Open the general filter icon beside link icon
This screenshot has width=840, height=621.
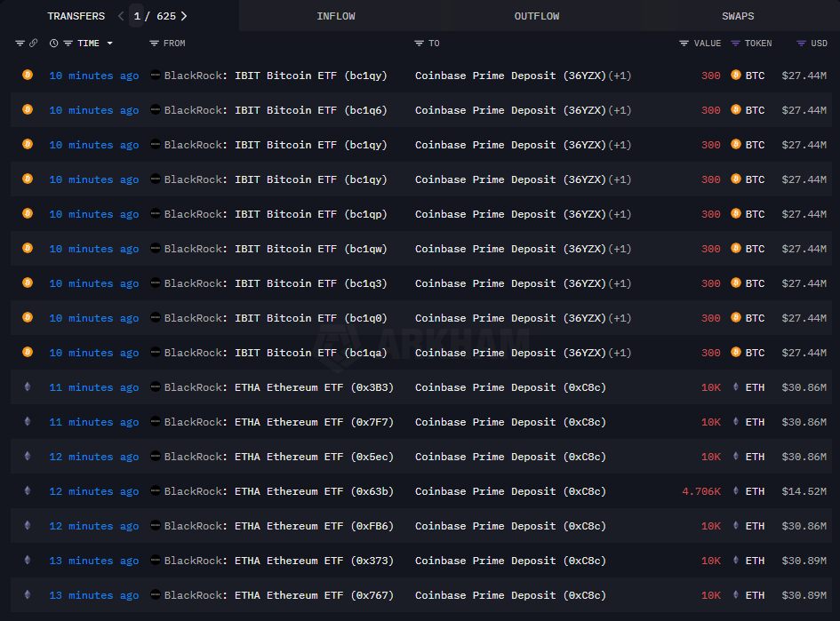coord(20,43)
